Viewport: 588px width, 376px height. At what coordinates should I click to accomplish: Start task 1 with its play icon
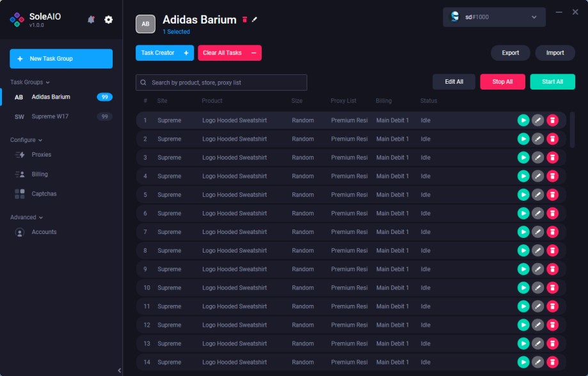[523, 120]
